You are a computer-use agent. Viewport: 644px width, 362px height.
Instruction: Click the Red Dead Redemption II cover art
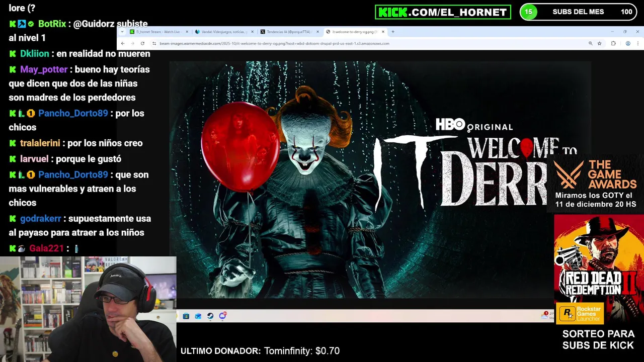(599, 259)
